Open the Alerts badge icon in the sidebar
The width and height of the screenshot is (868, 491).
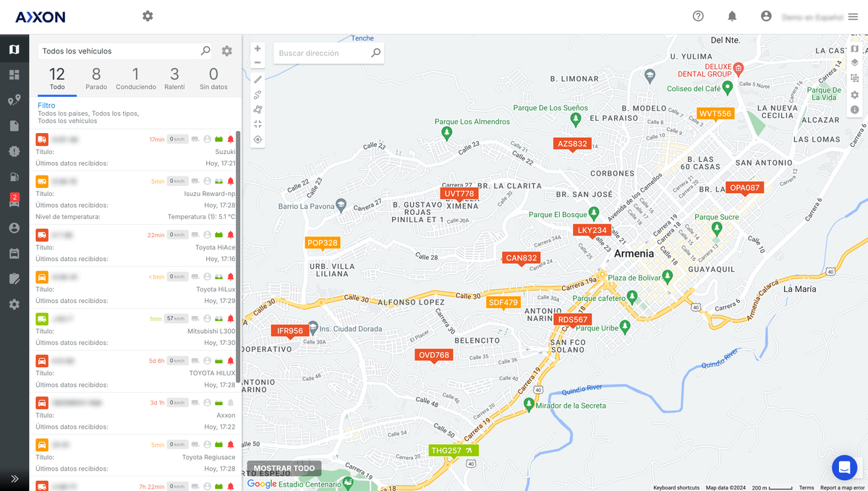point(14,151)
